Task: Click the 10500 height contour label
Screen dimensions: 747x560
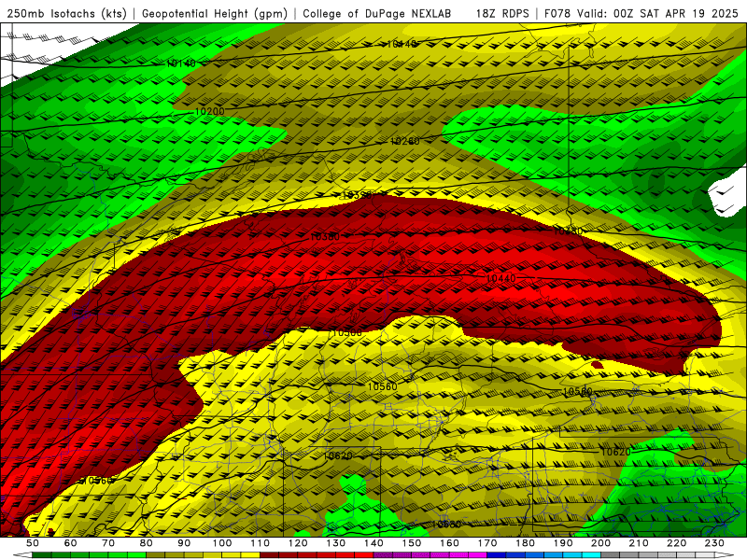Action: pyautogui.click(x=346, y=333)
